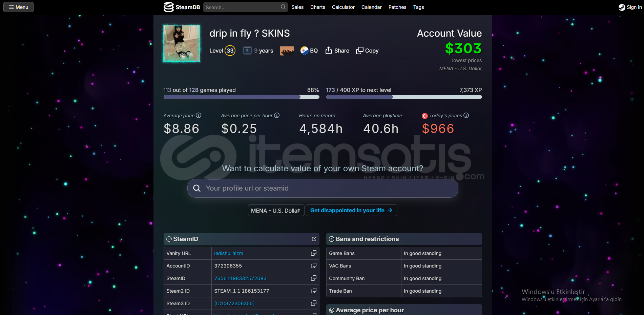Click the Level 33 badge
The width and height of the screenshot is (644, 315).
point(230,51)
